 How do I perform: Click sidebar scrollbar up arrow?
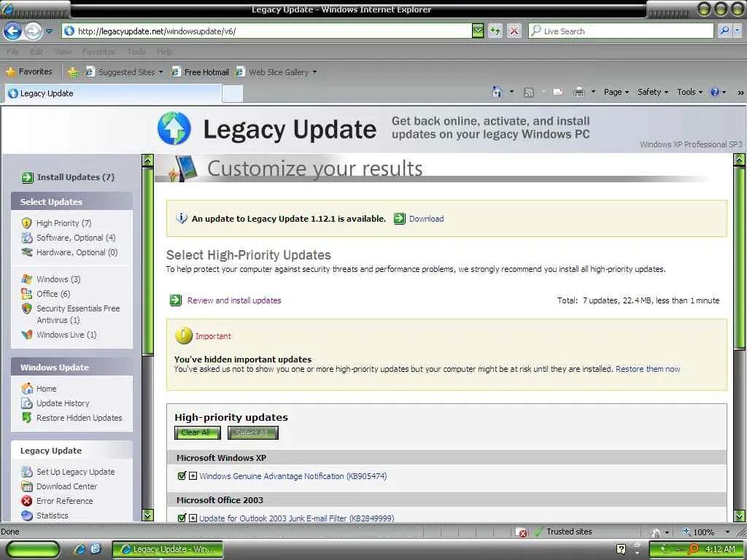(x=147, y=160)
